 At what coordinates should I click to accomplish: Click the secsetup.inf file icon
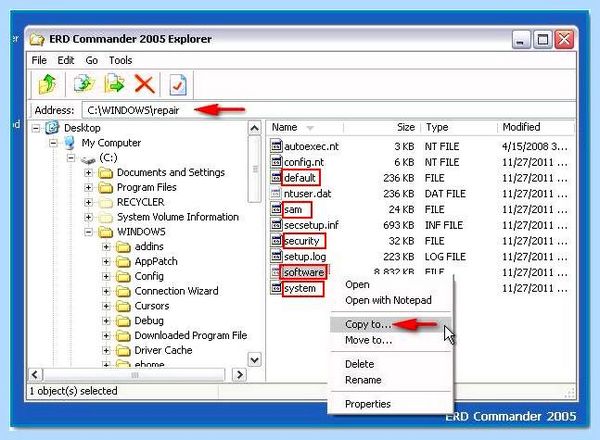pos(276,225)
